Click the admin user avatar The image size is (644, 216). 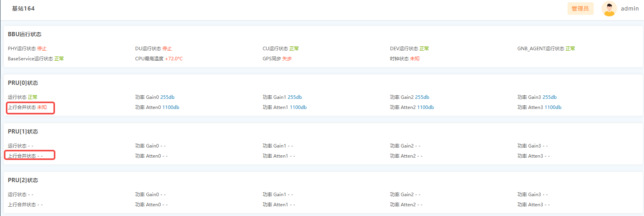click(609, 9)
